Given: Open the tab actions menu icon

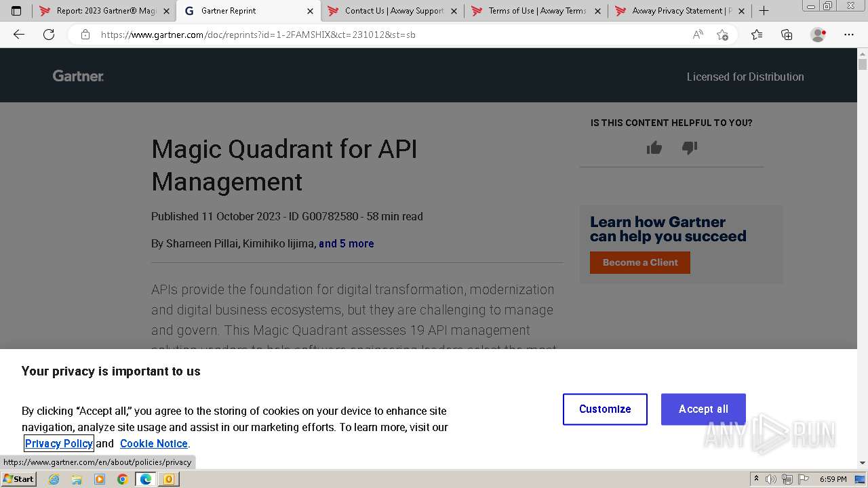Looking at the screenshot, I should pos(16,11).
